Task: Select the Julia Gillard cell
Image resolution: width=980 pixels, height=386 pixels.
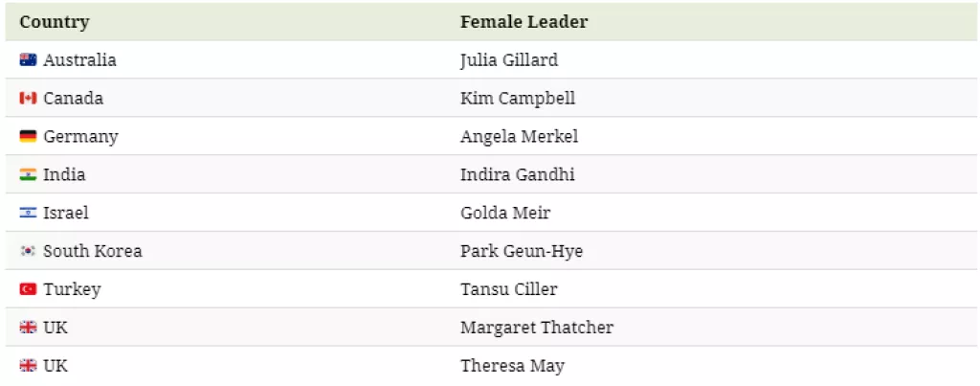Action: (508, 59)
